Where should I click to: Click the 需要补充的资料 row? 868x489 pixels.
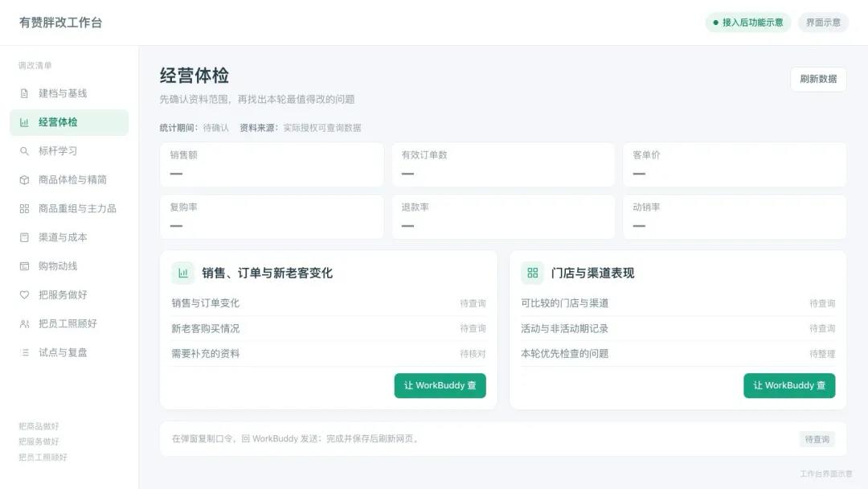tap(329, 353)
